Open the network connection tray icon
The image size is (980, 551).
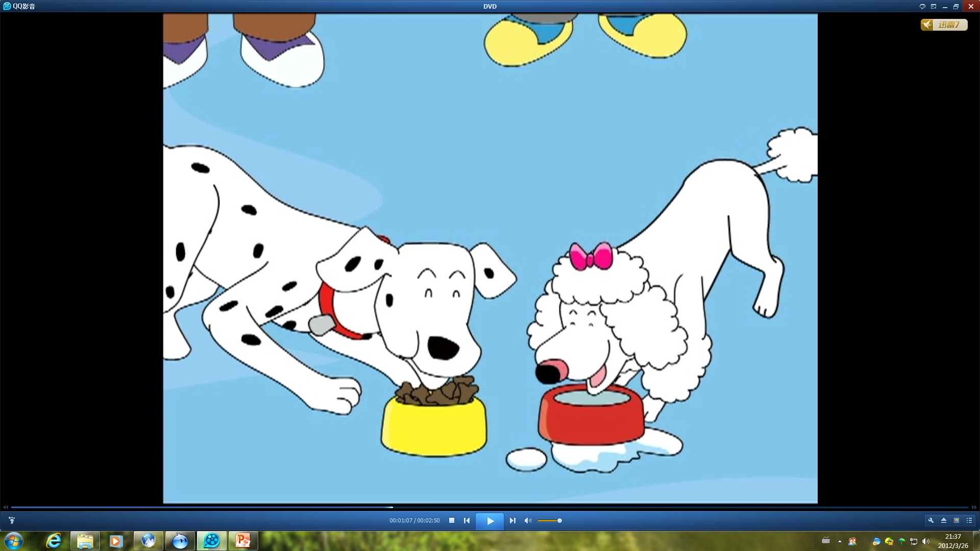914,541
